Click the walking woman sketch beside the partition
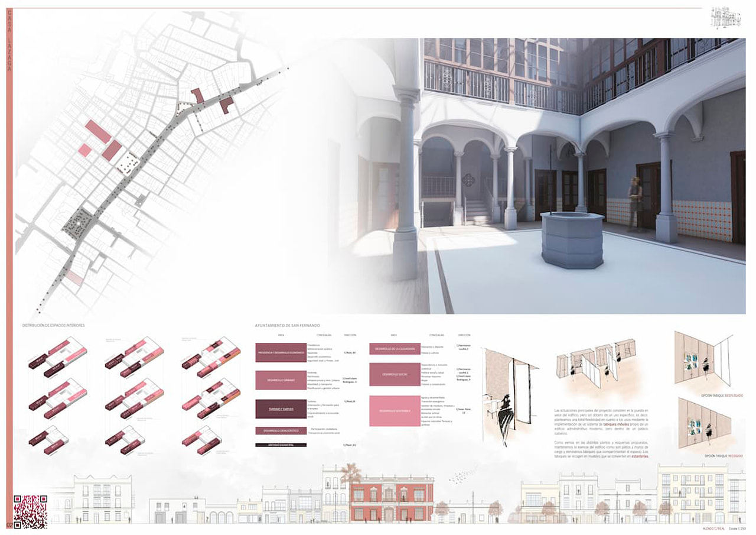Screen dimensions: 756x535 point(506,417)
